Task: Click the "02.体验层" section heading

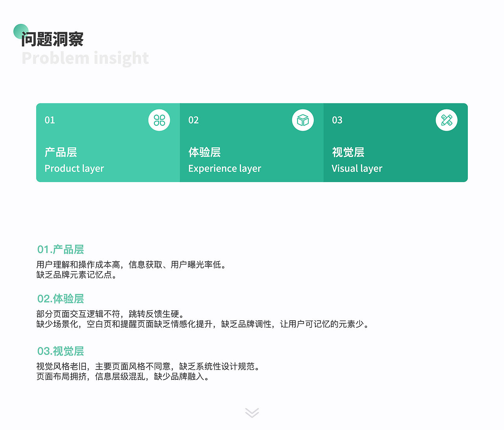Action: point(60,299)
